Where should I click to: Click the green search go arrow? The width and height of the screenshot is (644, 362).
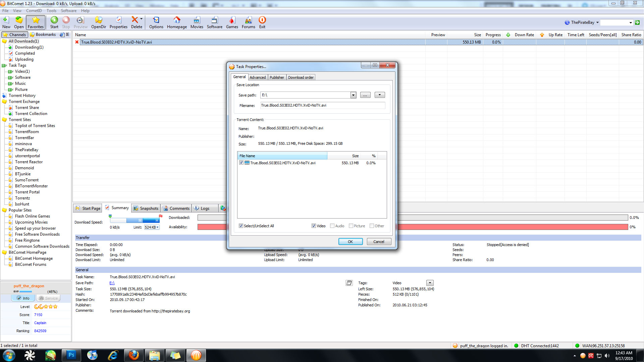pos(637,22)
